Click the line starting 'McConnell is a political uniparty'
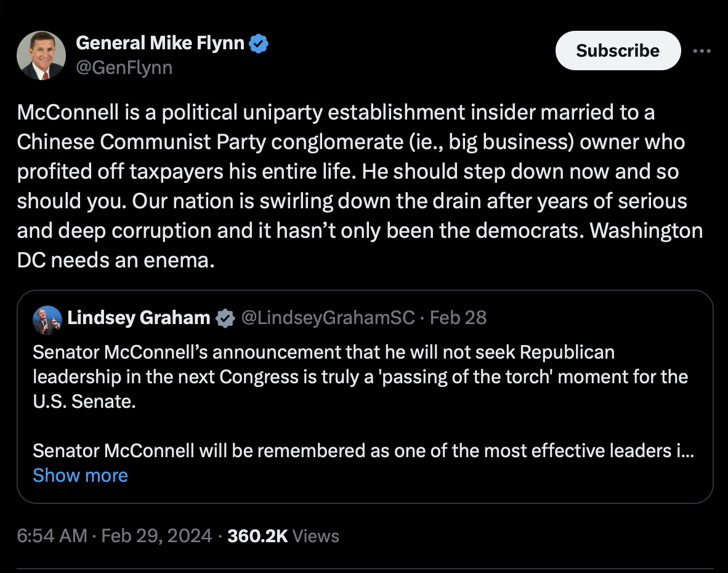Image resolution: width=728 pixels, height=573 pixels. coord(336,113)
